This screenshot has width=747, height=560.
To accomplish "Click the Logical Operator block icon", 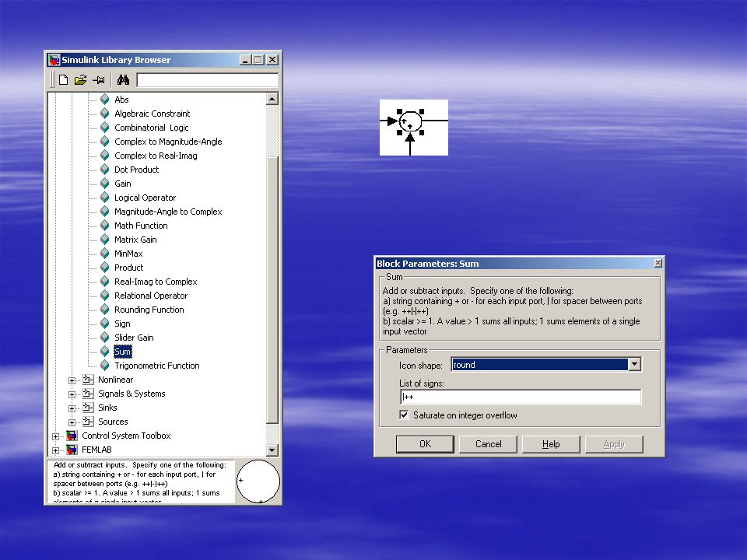I will (105, 197).
